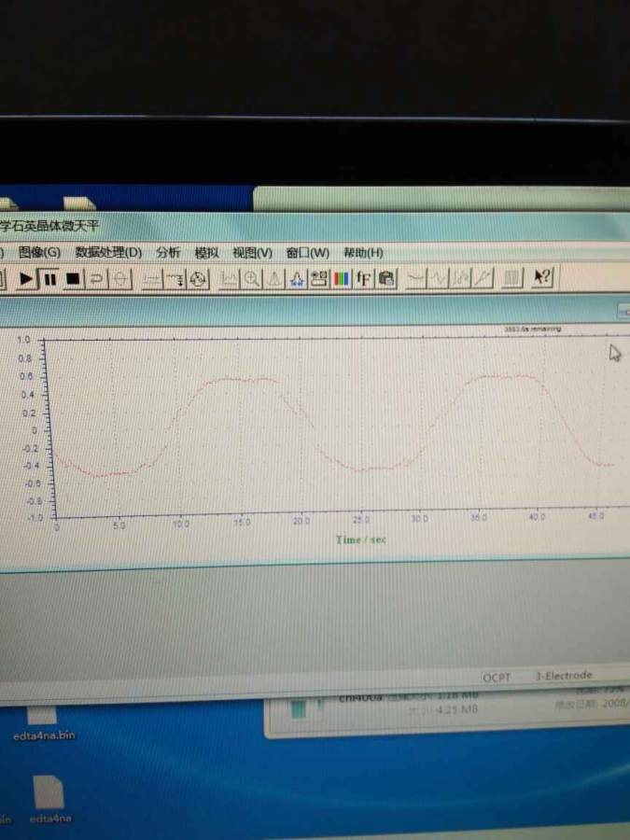Click the Reverse Scan toolbar icon
Screen dimensions: 630x840
(97, 278)
